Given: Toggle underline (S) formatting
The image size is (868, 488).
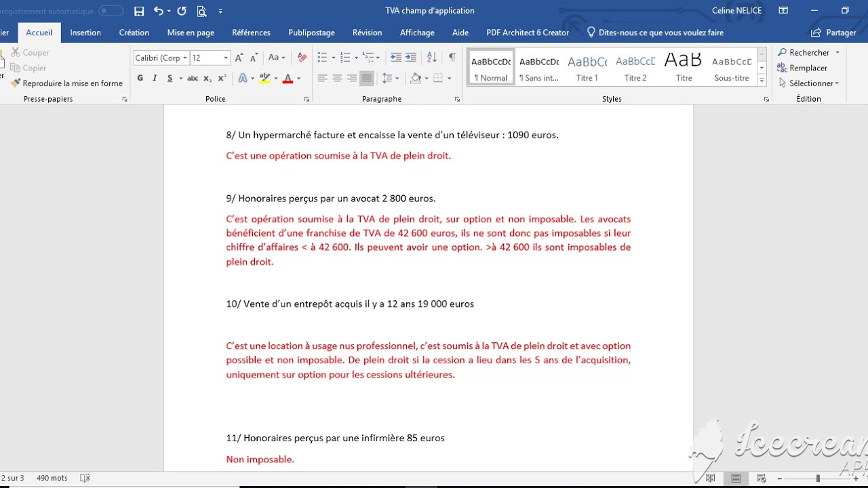Looking at the screenshot, I should tap(170, 79).
